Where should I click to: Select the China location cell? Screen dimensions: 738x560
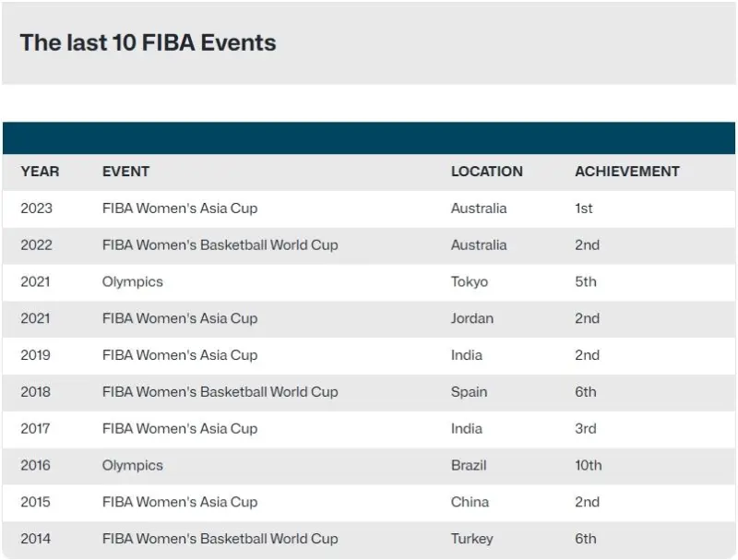click(x=470, y=503)
